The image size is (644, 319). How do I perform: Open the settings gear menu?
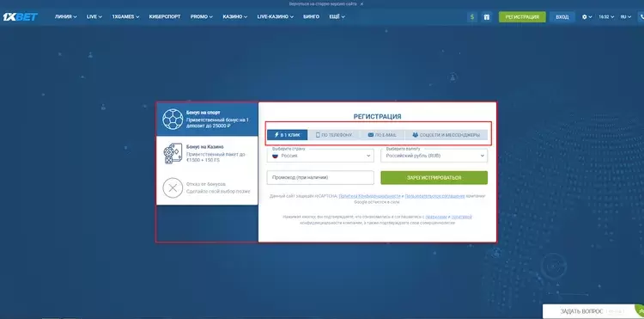click(x=587, y=17)
